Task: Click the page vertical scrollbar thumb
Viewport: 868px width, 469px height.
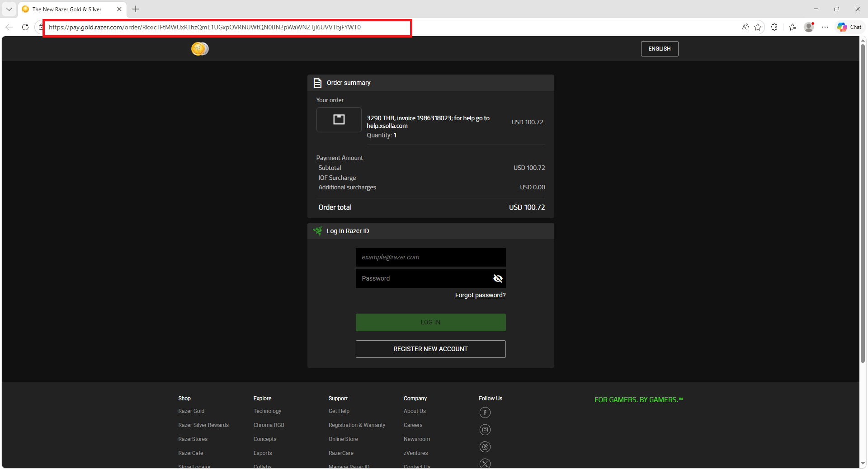Action: click(x=863, y=203)
